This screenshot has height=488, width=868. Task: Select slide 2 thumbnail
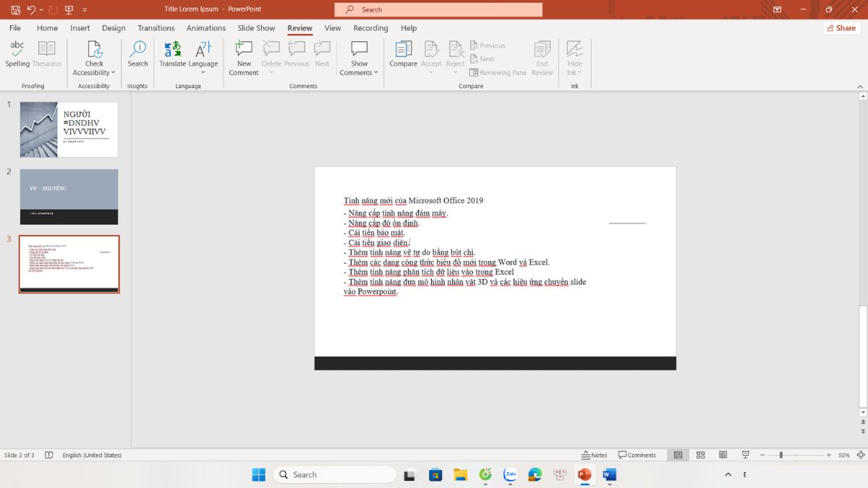[x=69, y=197]
